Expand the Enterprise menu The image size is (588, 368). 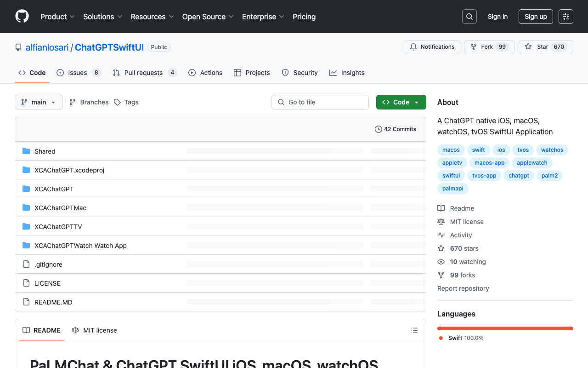[x=263, y=17]
